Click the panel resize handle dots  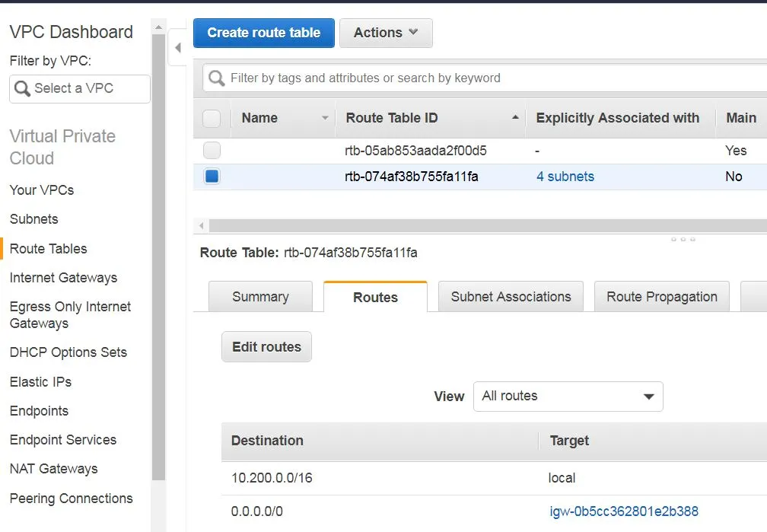683,239
